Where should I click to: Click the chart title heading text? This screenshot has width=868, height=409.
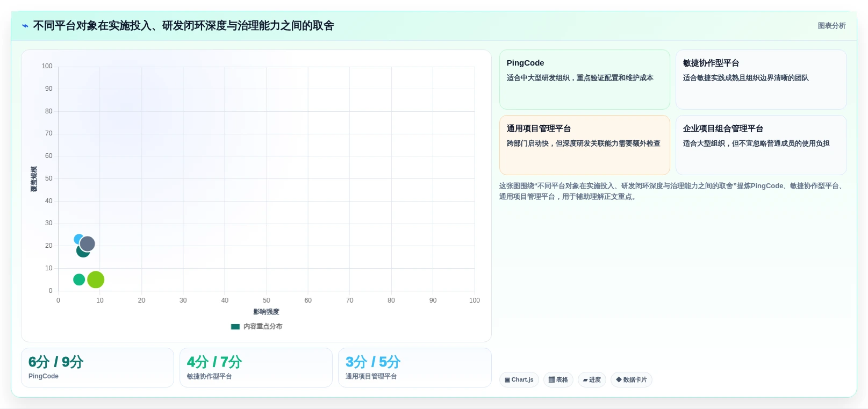pyautogui.click(x=183, y=26)
